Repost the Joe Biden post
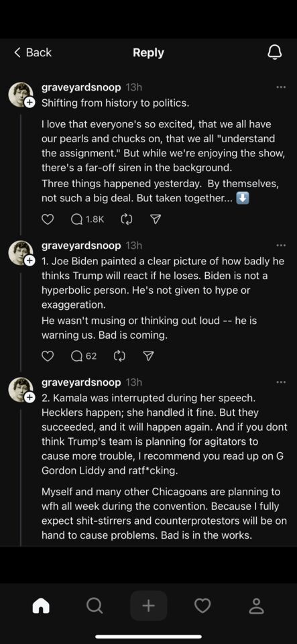 pyautogui.click(x=119, y=356)
